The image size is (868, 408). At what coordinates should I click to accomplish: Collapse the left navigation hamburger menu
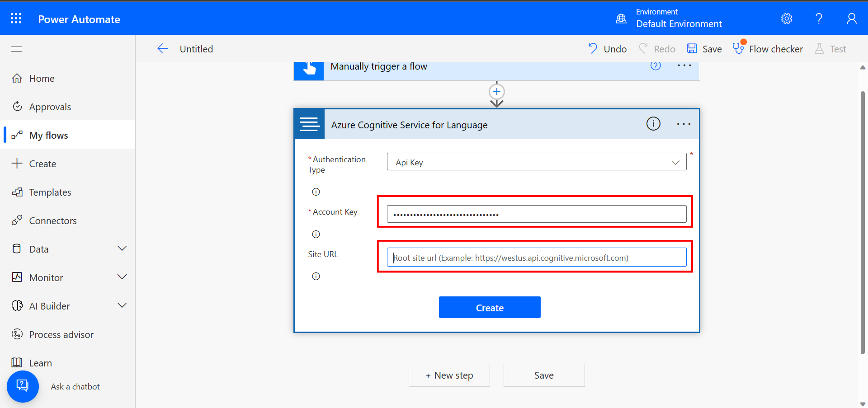tap(16, 49)
